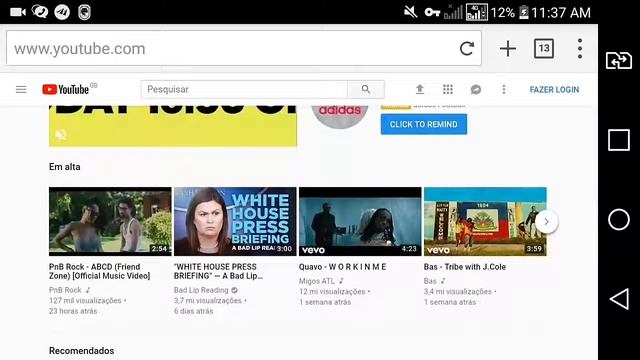The height and width of the screenshot is (360, 640).
Task: Show next Em alta videos with arrow
Action: coord(546,222)
